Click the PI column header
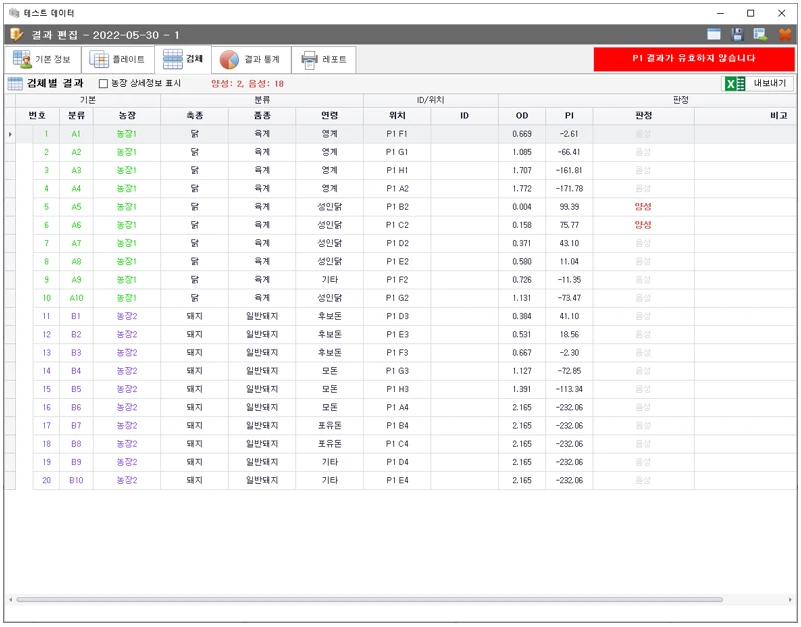The height and width of the screenshot is (627, 801). (569, 115)
